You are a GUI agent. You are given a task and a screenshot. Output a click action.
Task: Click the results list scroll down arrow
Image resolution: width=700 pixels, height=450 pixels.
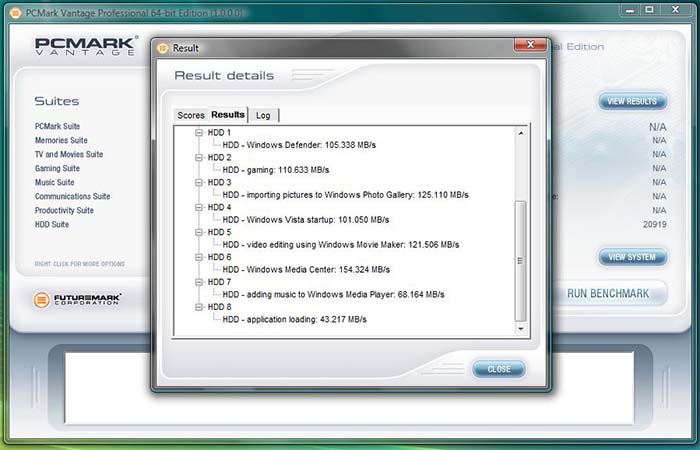point(521,329)
